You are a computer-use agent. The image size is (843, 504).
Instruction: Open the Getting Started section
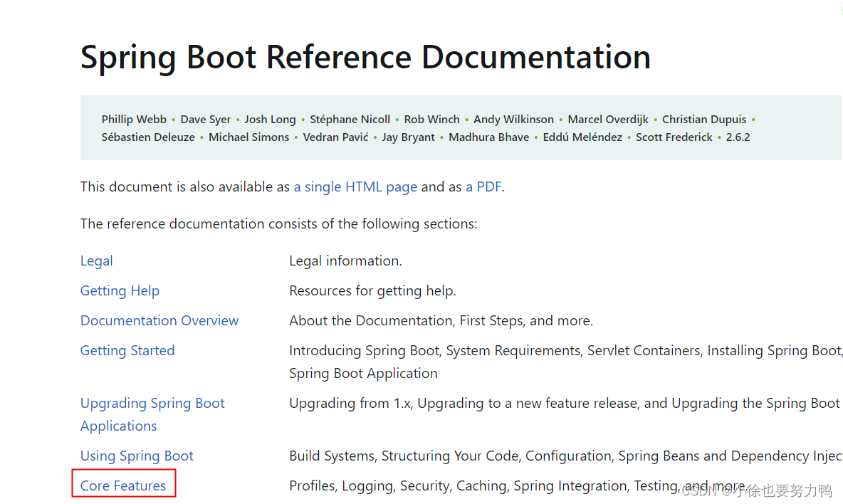[x=127, y=350]
